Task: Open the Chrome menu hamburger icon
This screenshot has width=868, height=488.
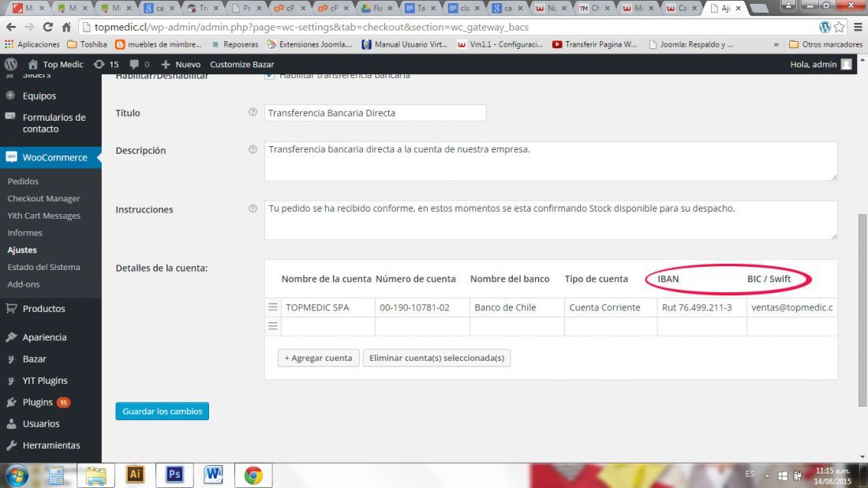Action: point(858,27)
